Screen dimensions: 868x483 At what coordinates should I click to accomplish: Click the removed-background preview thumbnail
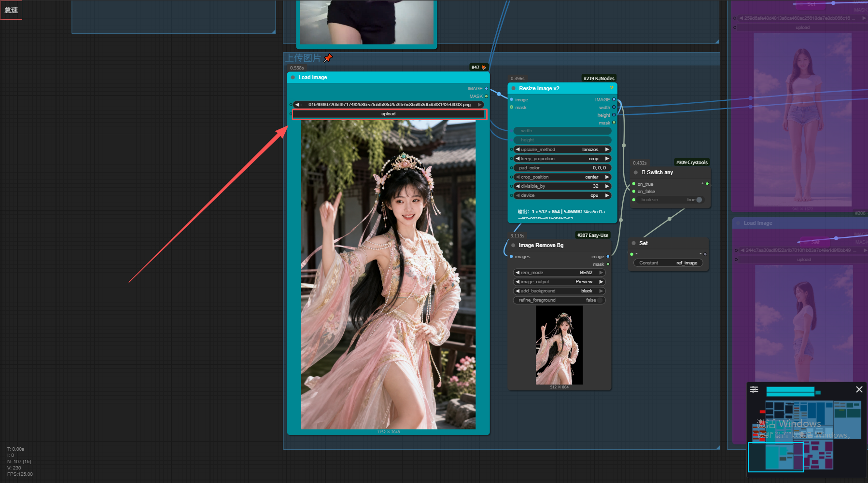tap(559, 345)
